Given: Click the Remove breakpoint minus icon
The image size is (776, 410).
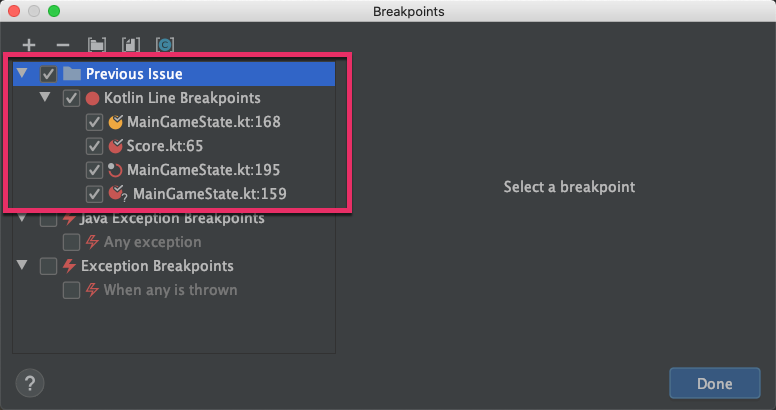Looking at the screenshot, I should [62, 45].
